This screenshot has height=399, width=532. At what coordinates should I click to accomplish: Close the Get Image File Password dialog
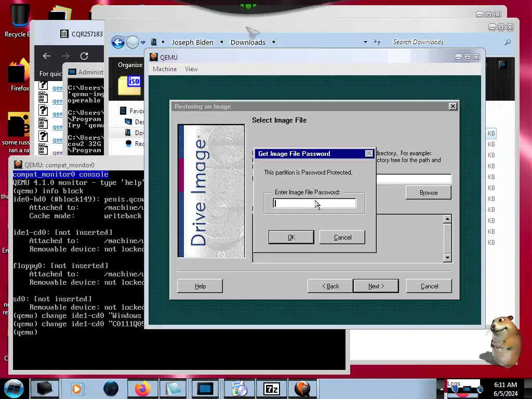369,154
